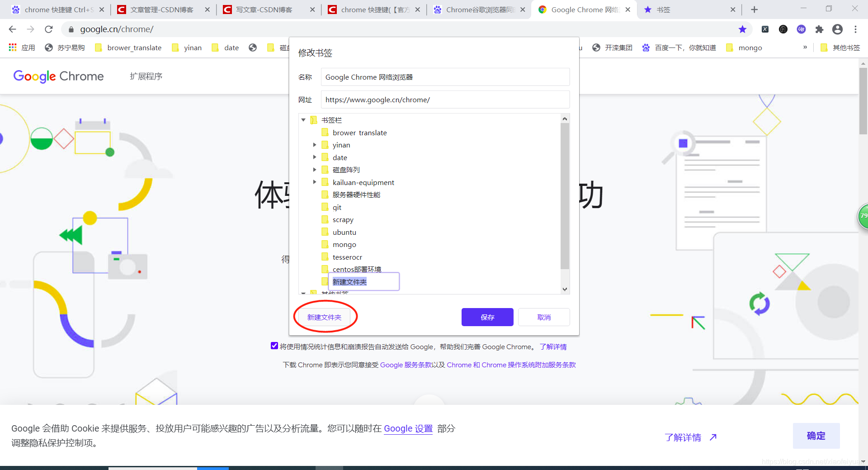Click the address bar URL
The width and height of the screenshot is (868, 470).
(117, 29)
